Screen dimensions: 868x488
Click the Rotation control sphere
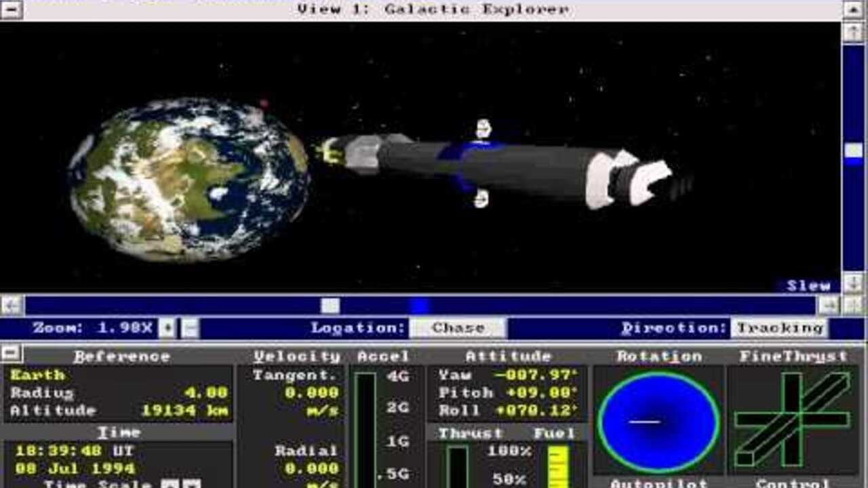(x=658, y=421)
